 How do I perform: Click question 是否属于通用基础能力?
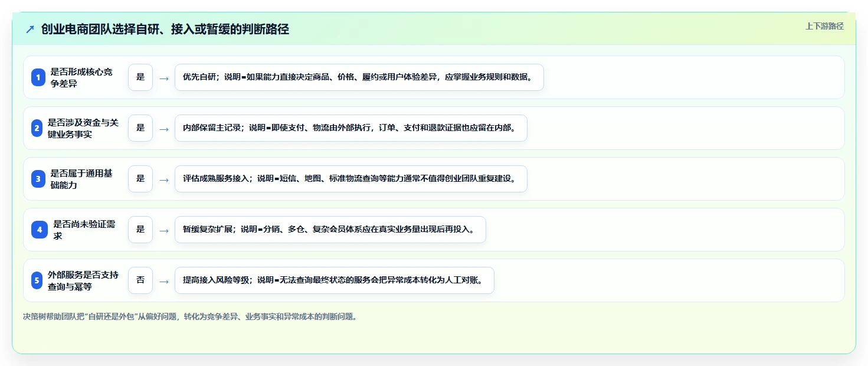tap(81, 179)
